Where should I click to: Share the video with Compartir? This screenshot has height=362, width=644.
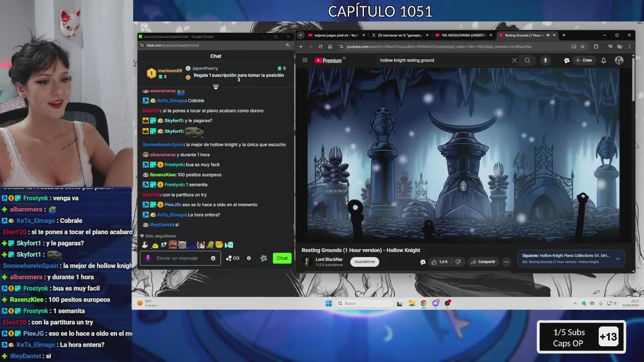click(x=483, y=261)
